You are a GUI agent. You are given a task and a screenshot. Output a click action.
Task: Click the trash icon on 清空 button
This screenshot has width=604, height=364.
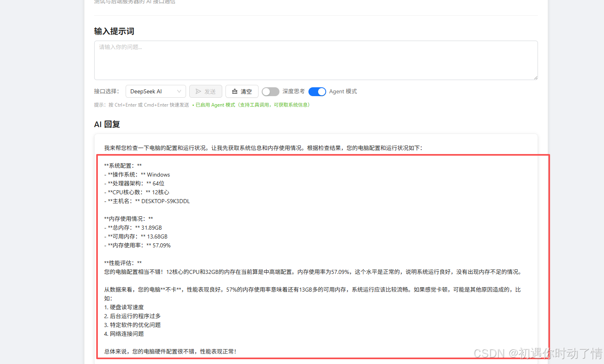(x=235, y=91)
